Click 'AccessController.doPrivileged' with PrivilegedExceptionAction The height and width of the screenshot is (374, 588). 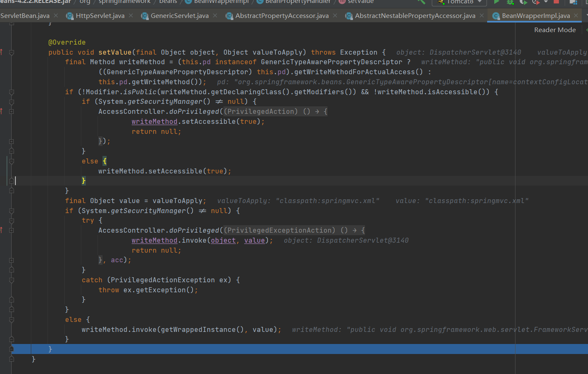pos(159,231)
